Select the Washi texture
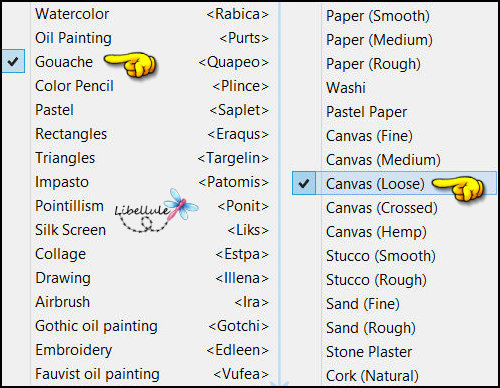The width and height of the screenshot is (500, 388). (x=395, y=88)
